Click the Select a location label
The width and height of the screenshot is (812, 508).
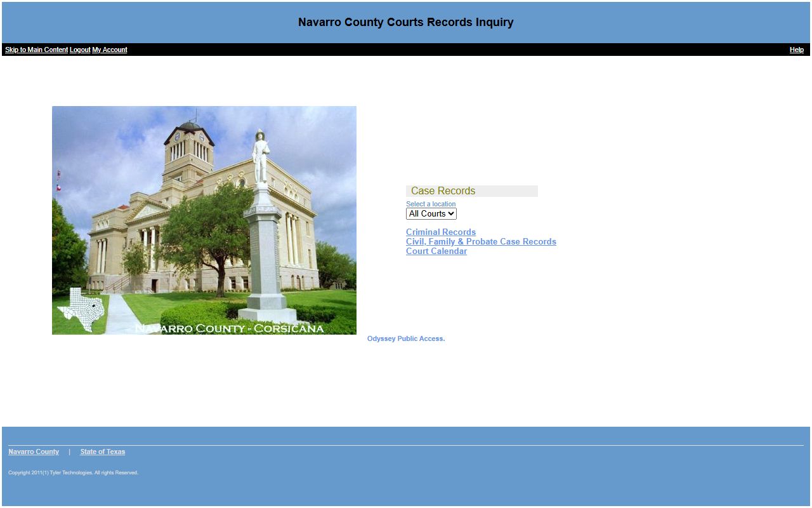tap(431, 204)
